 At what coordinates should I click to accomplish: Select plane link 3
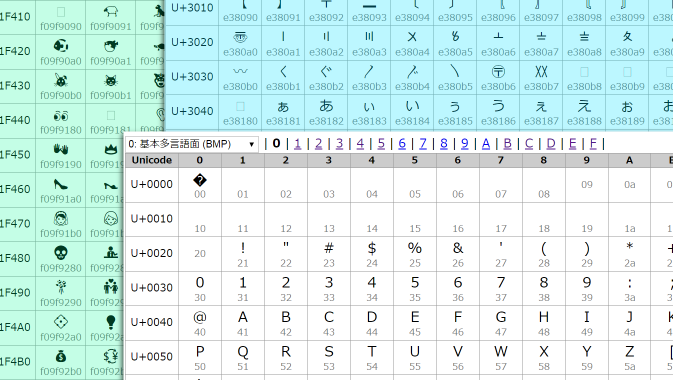tap(340, 144)
